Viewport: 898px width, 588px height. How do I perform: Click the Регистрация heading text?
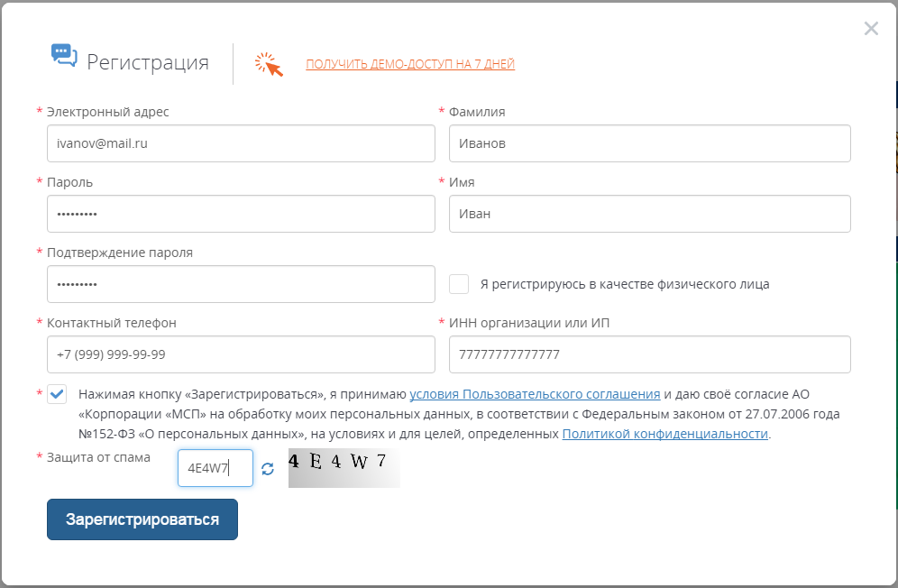click(x=148, y=62)
